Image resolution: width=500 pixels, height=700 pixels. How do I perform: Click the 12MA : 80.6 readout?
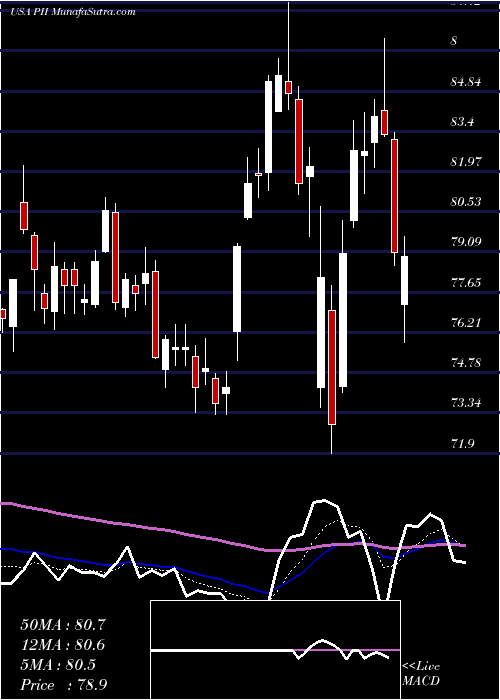62,645
